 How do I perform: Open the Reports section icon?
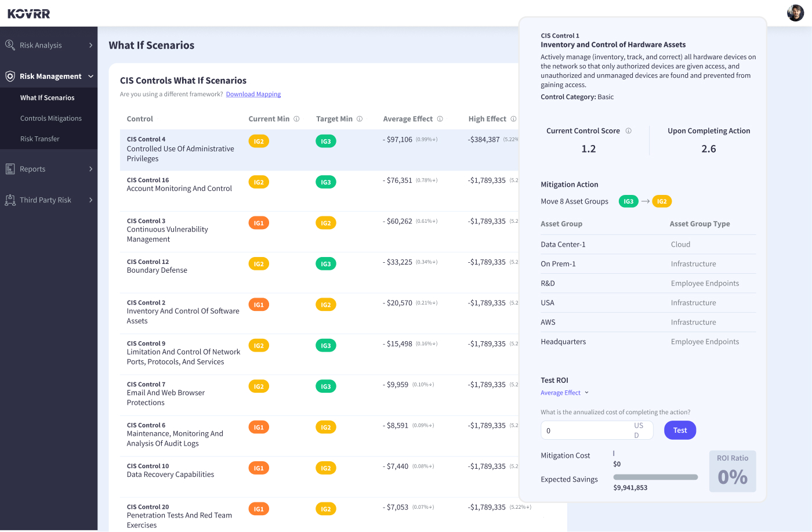coord(9,169)
